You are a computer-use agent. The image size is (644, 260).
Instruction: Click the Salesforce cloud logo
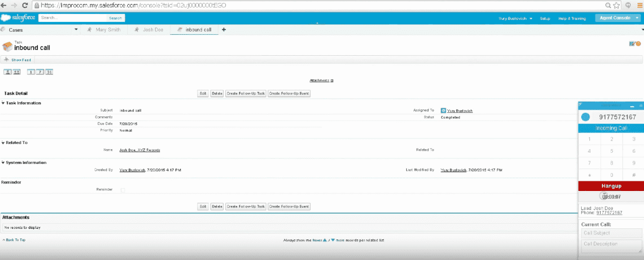[19, 18]
